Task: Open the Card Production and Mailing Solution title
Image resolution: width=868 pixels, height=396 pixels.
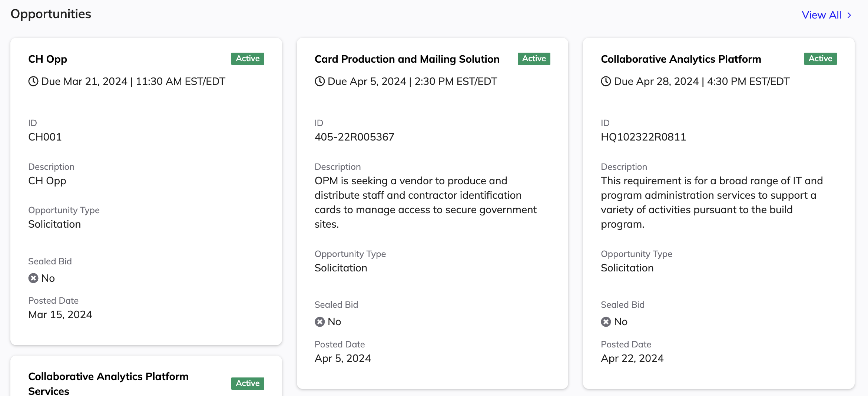Action: click(x=407, y=59)
